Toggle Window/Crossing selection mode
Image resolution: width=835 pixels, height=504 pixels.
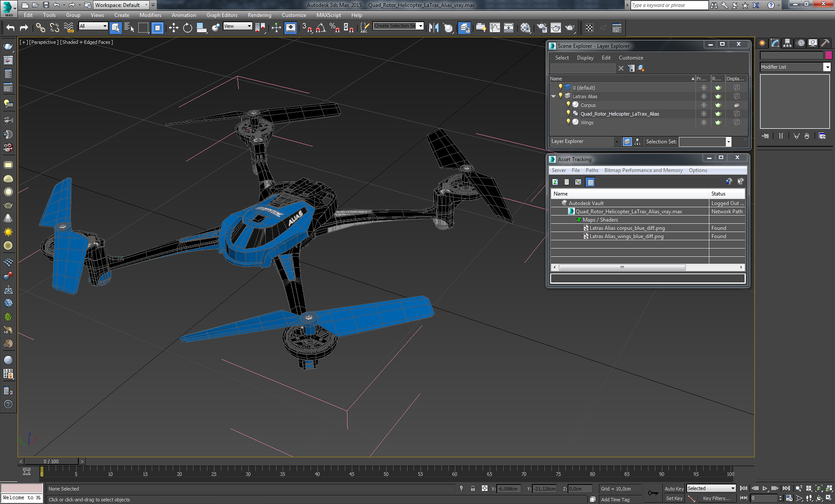click(157, 28)
